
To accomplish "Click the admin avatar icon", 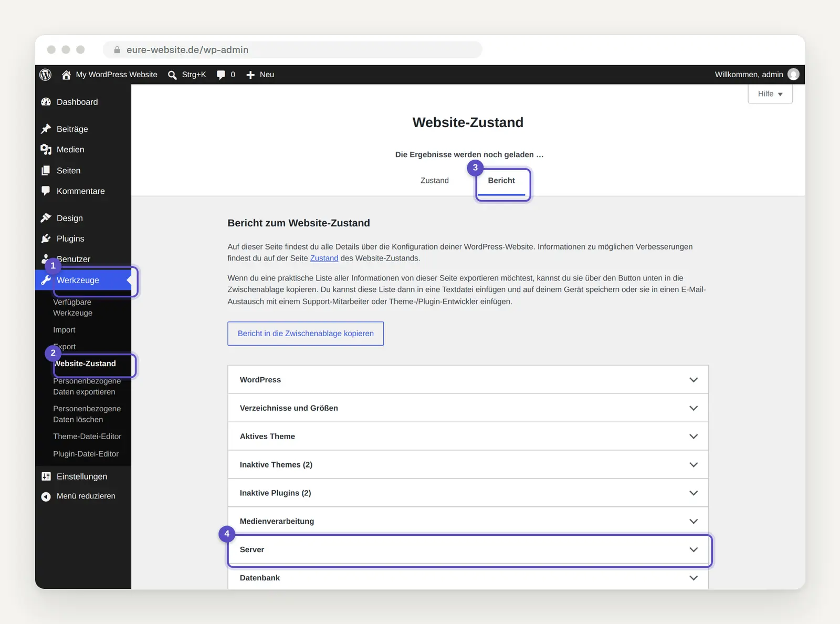I will [793, 74].
